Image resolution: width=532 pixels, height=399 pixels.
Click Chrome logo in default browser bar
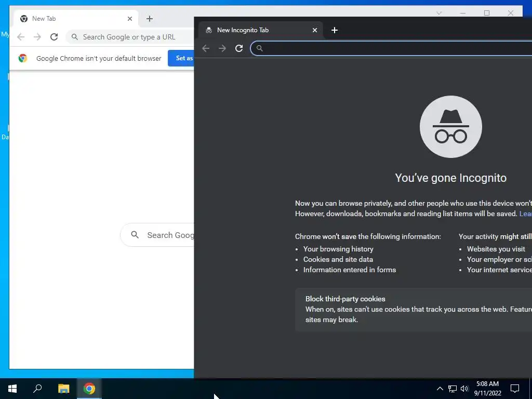coord(23,58)
